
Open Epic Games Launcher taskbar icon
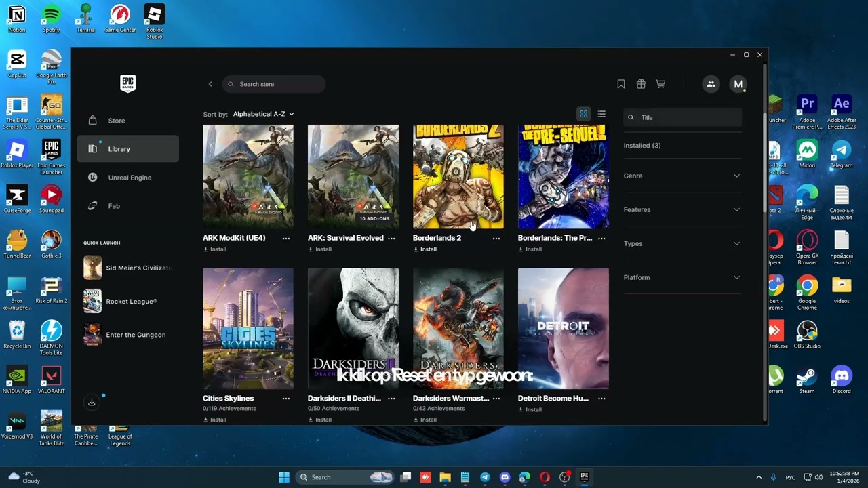tap(584, 477)
